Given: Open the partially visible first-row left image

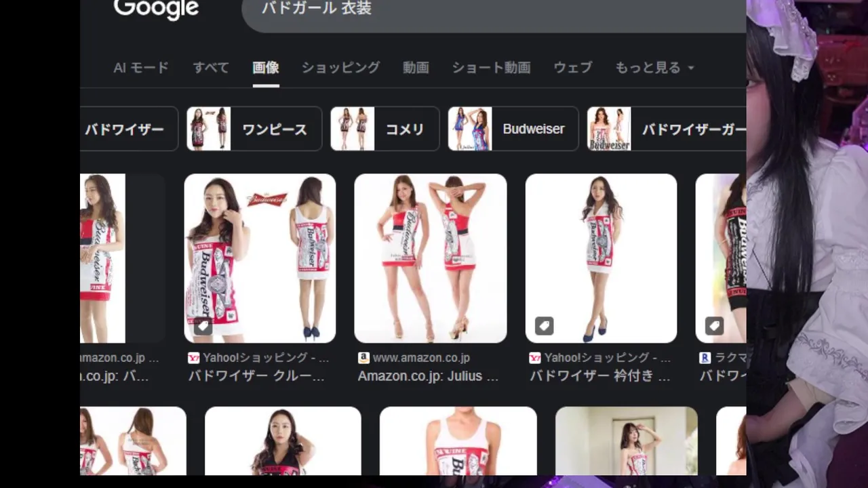Looking at the screenshot, I should (102, 258).
